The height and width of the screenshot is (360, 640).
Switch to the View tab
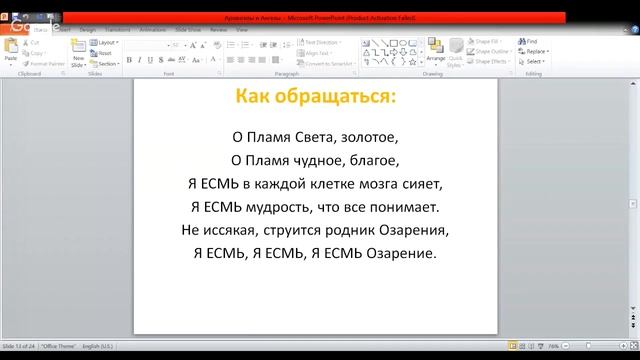[x=242, y=29]
